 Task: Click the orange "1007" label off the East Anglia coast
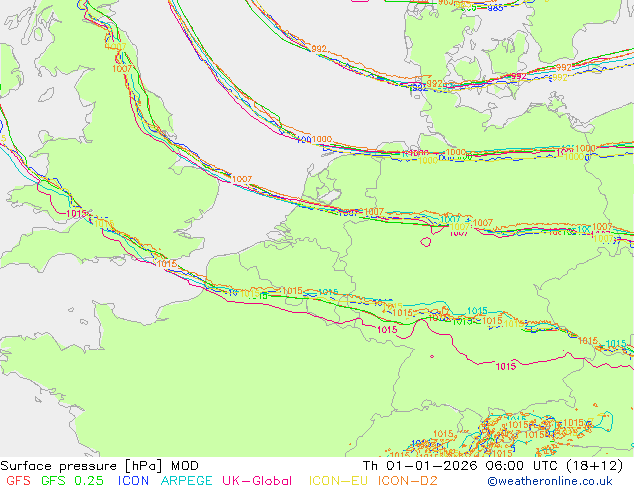(242, 179)
